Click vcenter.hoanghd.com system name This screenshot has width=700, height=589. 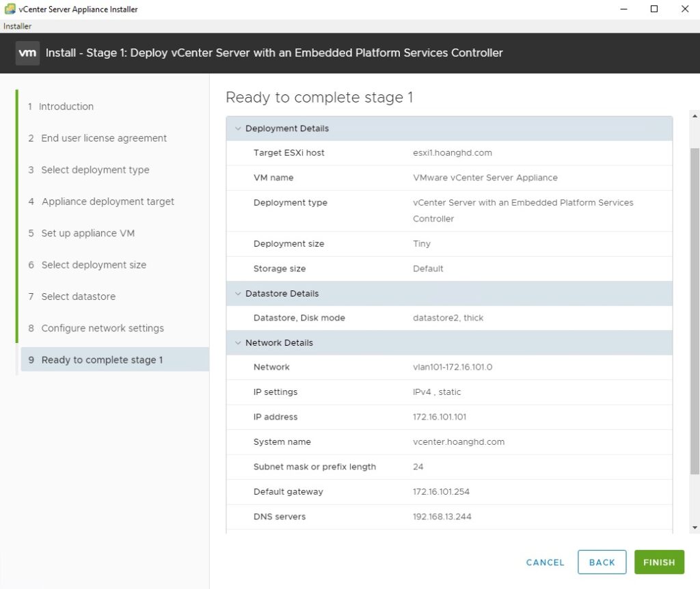point(459,441)
